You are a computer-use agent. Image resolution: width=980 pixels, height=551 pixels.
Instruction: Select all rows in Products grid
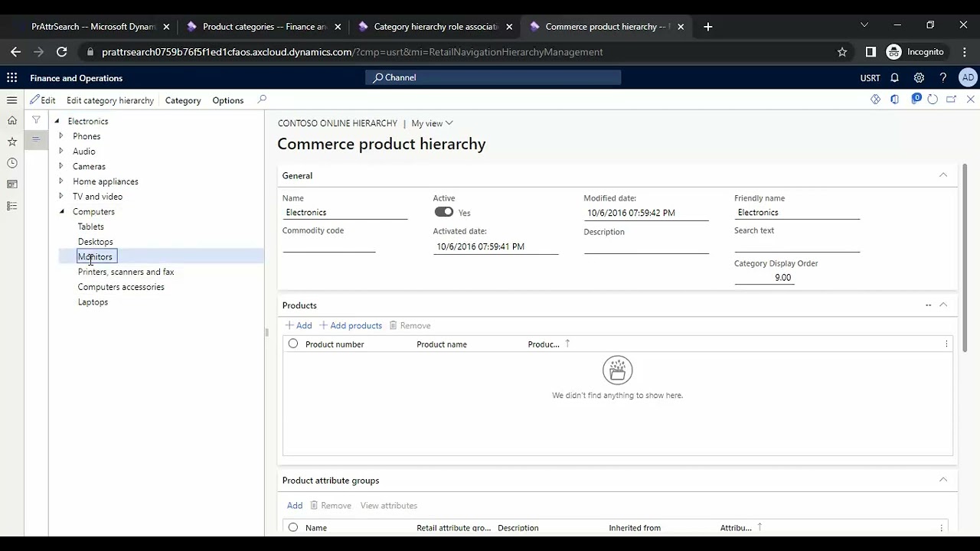[x=293, y=344]
